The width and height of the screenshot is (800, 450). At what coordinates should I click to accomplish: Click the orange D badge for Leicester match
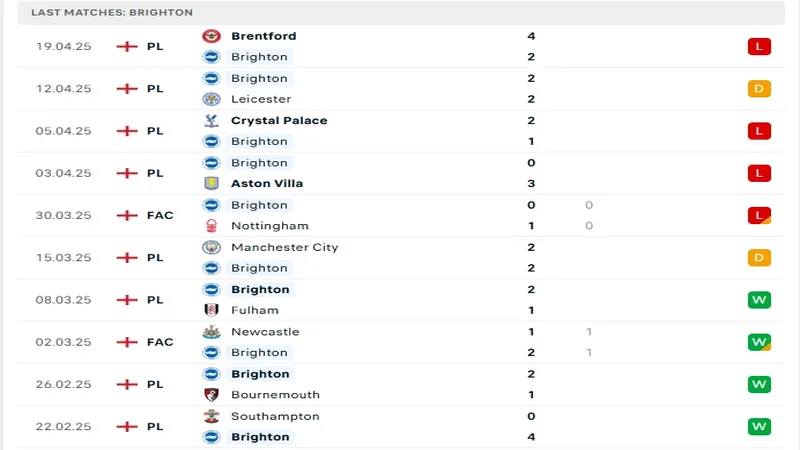click(x=759, y=89)
